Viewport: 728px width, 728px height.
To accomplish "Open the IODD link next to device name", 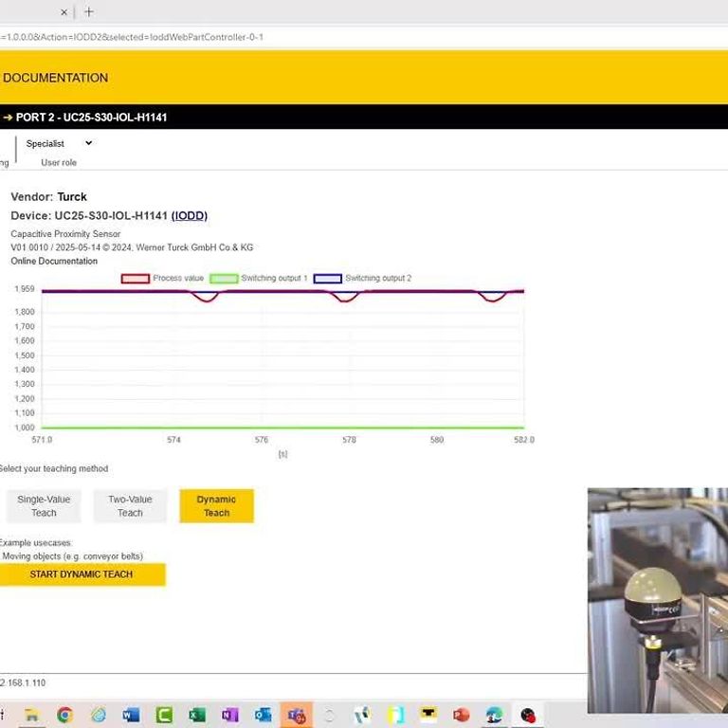I will coord(189,216).
